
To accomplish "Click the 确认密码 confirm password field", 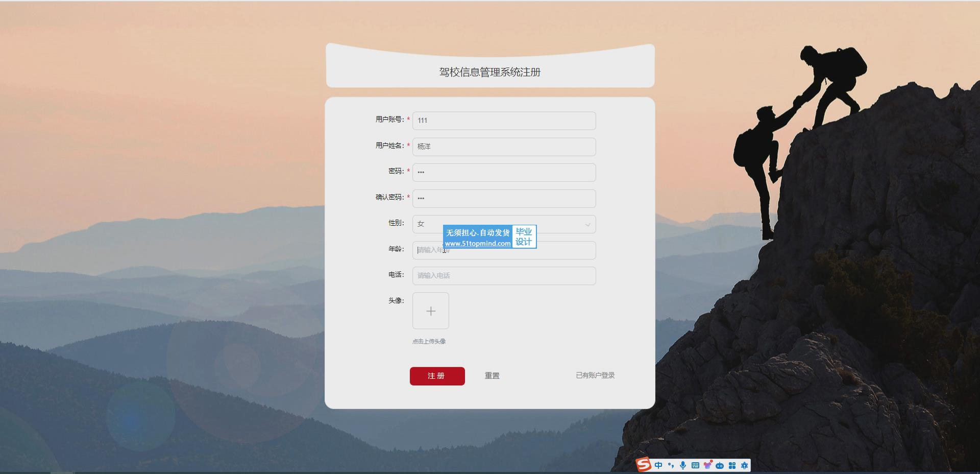I will coord(504,199).
